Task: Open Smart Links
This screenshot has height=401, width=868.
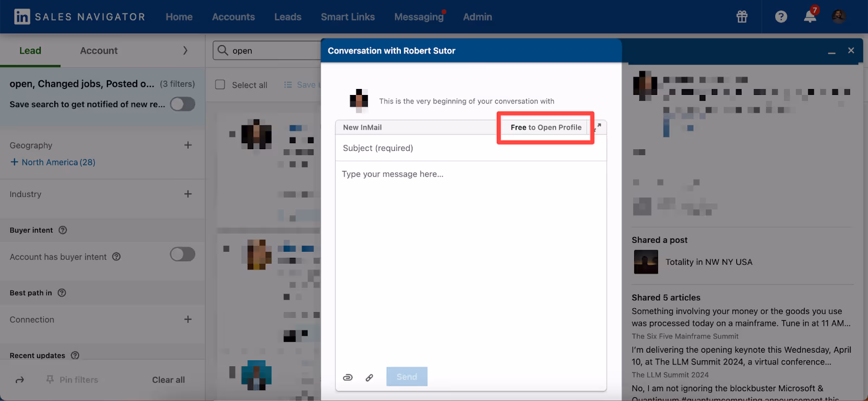Action: click(348, 17)
